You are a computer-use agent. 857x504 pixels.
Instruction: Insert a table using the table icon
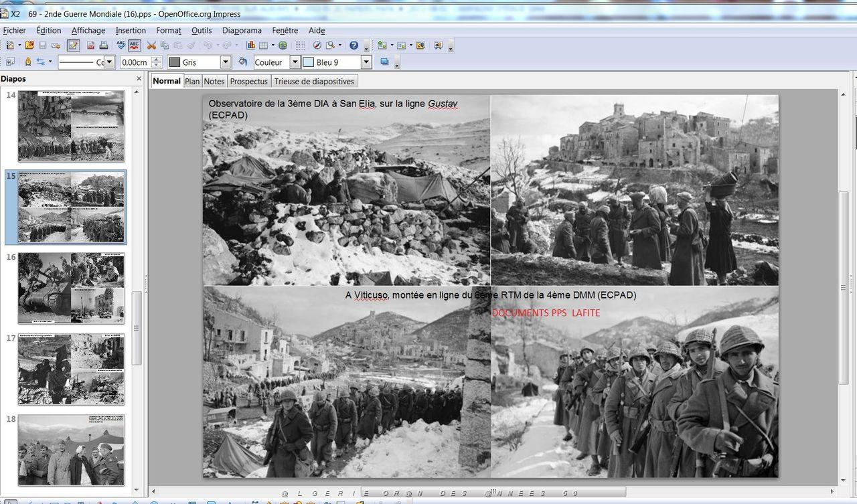(263, 45)
